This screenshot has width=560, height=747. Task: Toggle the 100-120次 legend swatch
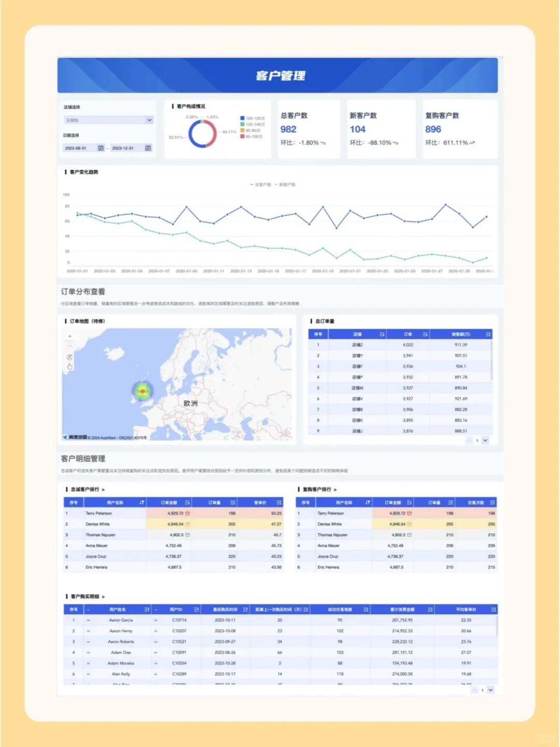(x=242, y=118)
